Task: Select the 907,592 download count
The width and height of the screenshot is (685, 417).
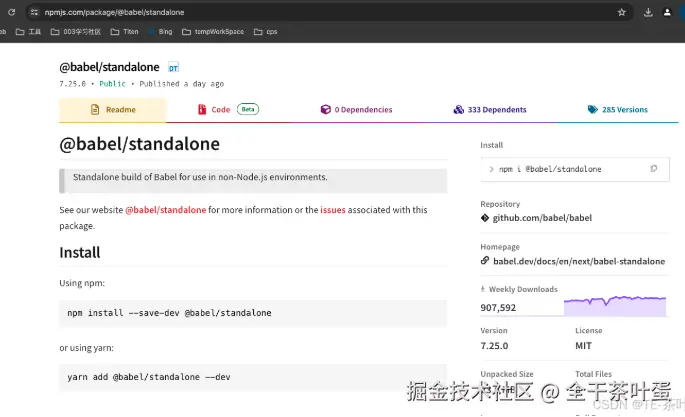Action: point(498,308)
